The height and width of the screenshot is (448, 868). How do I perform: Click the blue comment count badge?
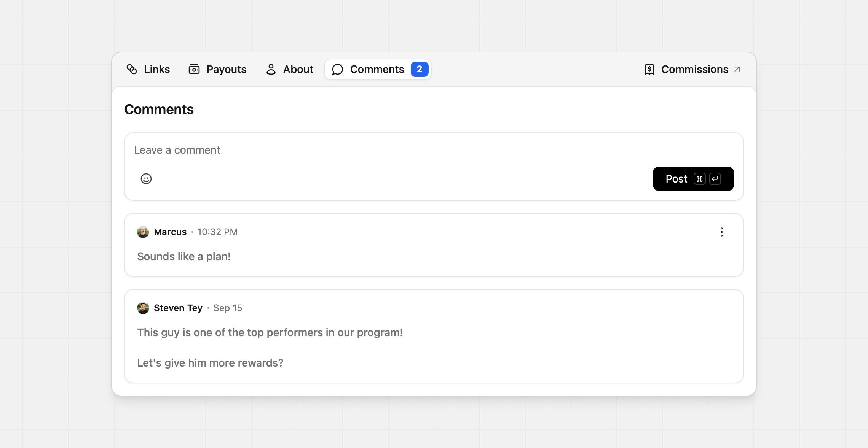[x=420, y=69]
